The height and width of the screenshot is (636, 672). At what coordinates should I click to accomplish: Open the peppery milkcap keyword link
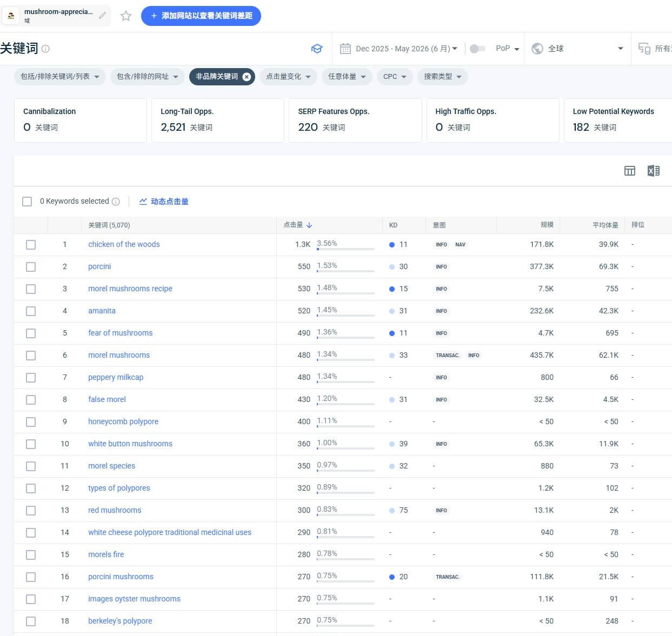coord(116,377)
